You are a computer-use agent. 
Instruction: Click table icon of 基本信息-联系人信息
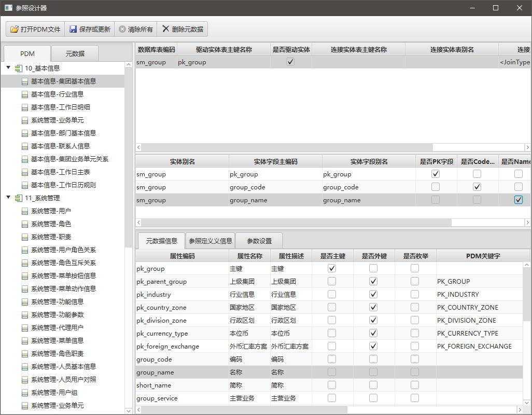click(x=25, y=146)
